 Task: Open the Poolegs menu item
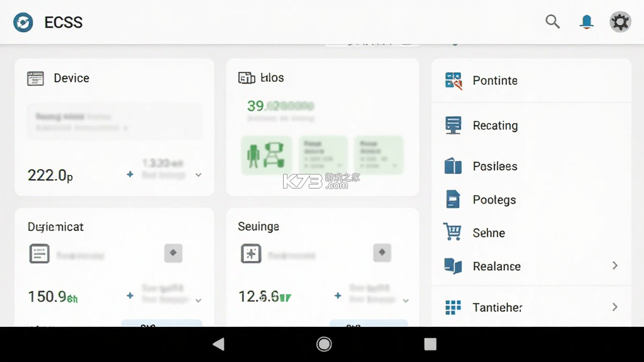(531, 199)
